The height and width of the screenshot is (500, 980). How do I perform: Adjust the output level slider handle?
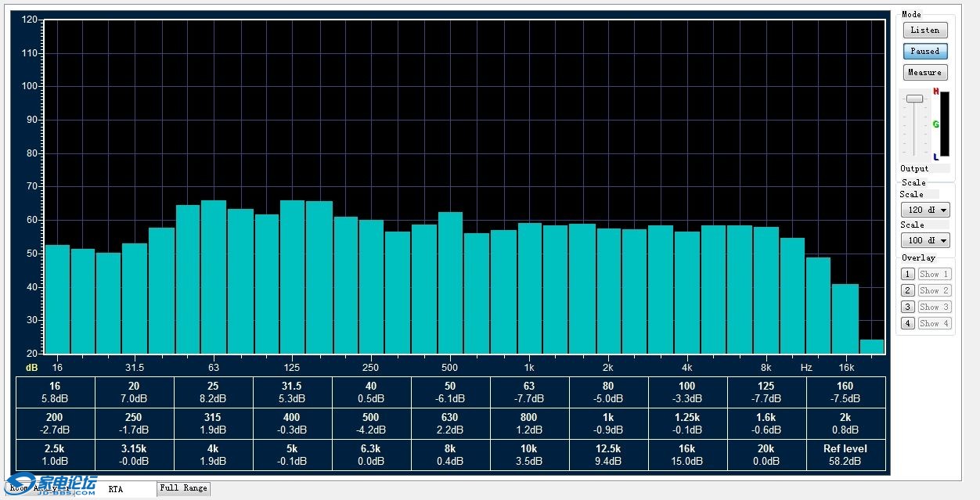[914, 99]
